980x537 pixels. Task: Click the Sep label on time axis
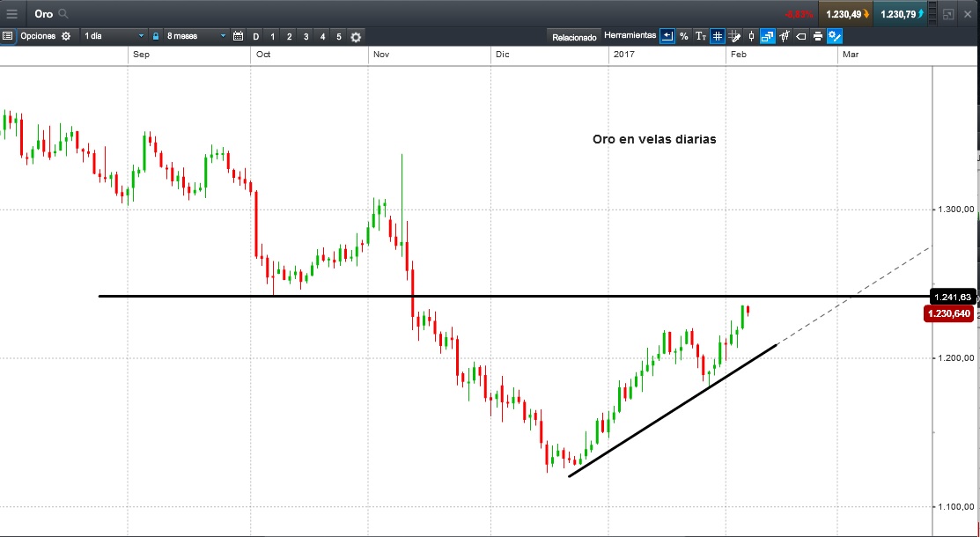click(x=141, y=55)
